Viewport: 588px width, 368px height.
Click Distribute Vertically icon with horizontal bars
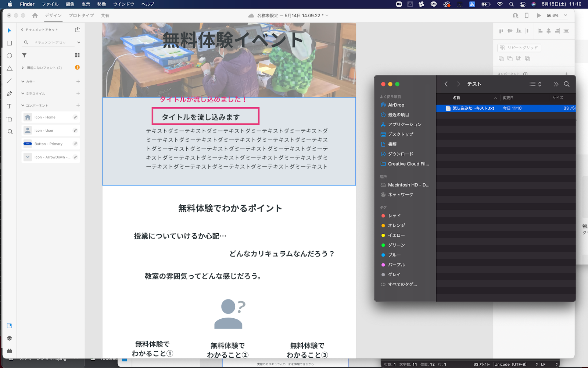(566, 31)
